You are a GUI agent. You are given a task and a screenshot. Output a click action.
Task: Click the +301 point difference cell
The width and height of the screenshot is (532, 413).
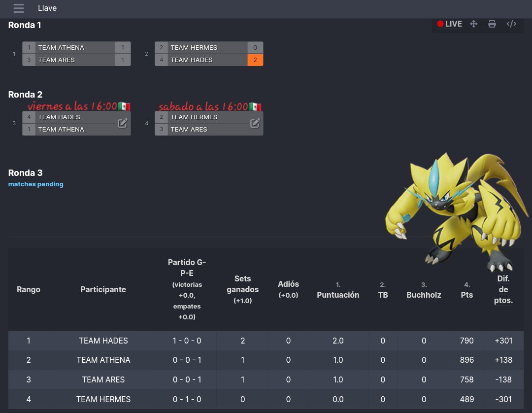point(503,341)
